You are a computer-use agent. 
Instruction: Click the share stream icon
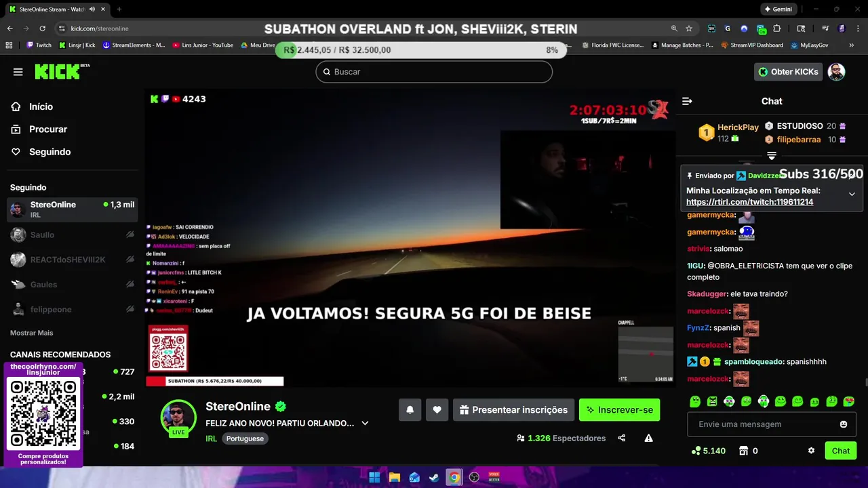point(622,439)
